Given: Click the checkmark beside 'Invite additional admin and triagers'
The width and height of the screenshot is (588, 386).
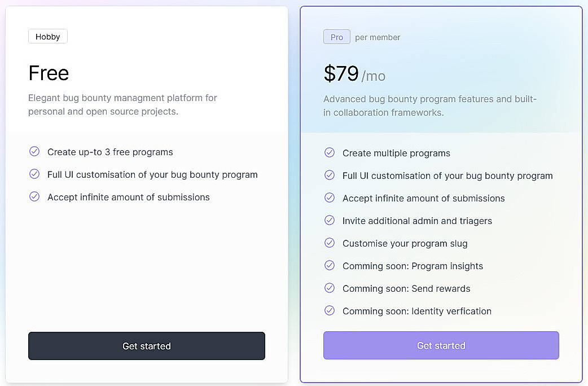Looking at the screenshot, I should 330,220.
